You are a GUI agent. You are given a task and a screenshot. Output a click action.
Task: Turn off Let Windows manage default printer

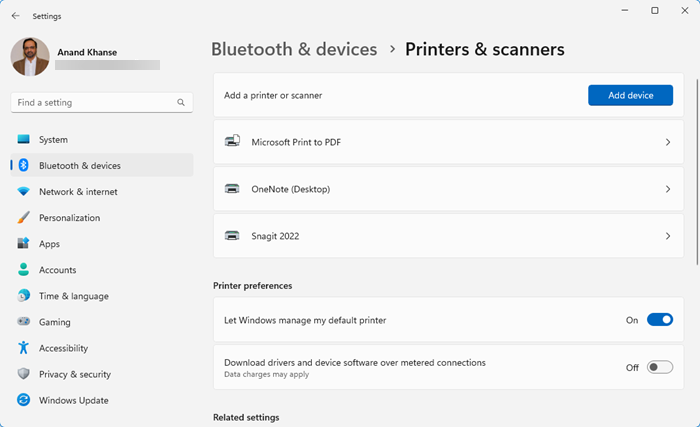pyautogui.click(x=660, y=320)
